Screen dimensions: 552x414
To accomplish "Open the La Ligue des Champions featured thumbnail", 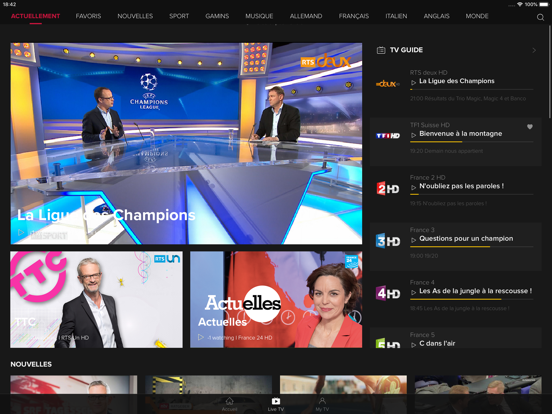I will point(186,143).
